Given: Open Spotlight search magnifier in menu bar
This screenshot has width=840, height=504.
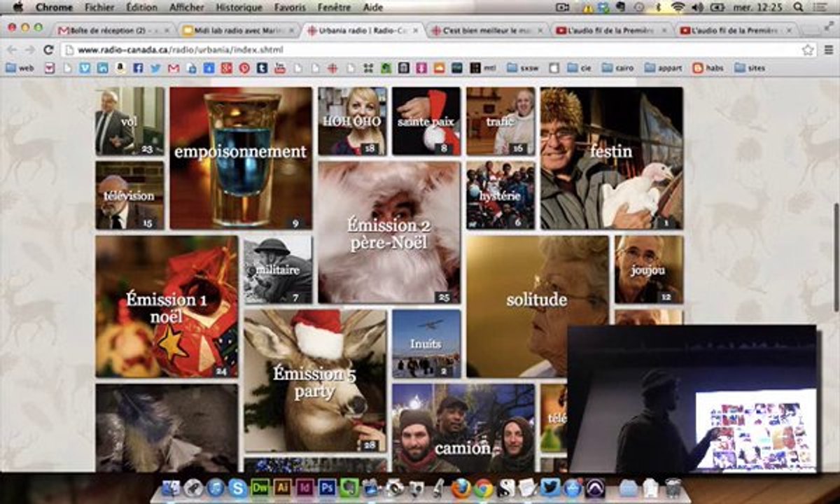Looking at the screenshot, I should coord(799,7).
